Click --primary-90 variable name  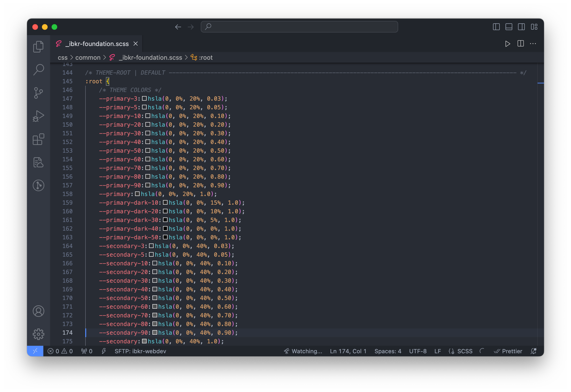120,185
